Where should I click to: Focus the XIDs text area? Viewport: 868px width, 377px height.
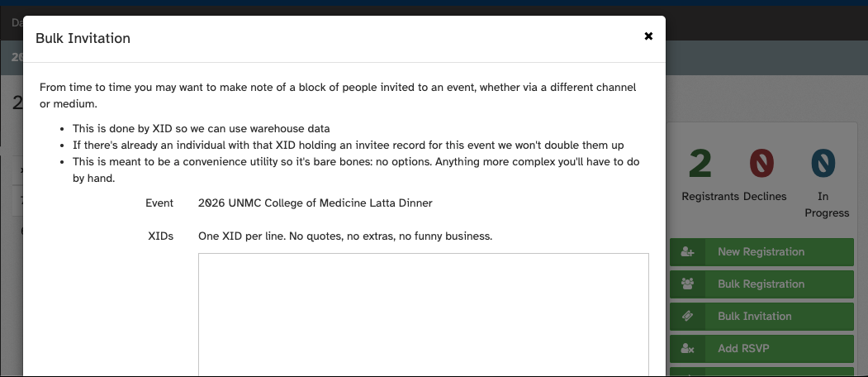click(x=424, y=315)
